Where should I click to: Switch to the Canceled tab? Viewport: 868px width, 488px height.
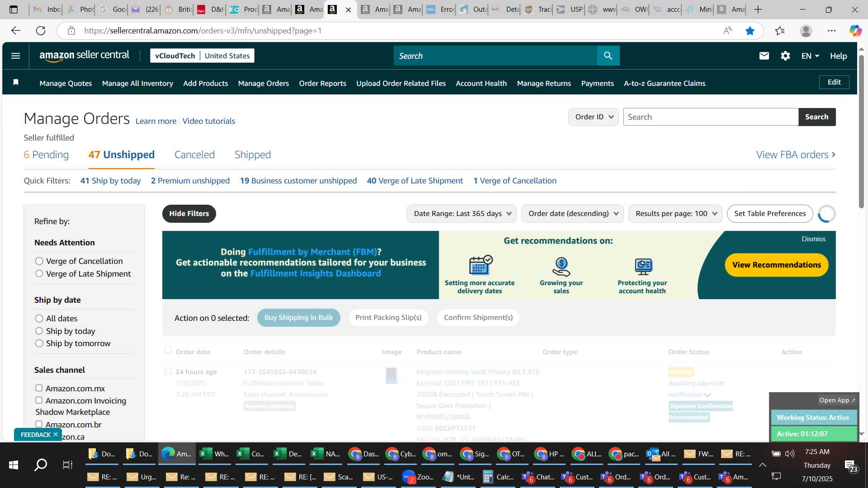pos(194,155)
